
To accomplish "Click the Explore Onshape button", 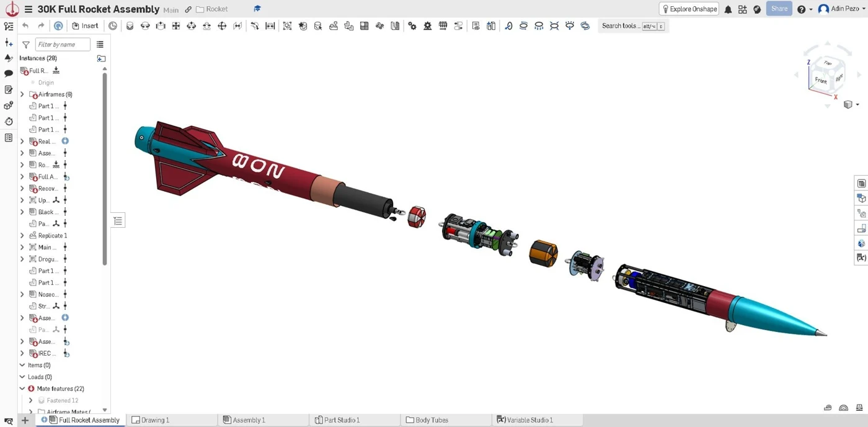I will click(689, 9).
